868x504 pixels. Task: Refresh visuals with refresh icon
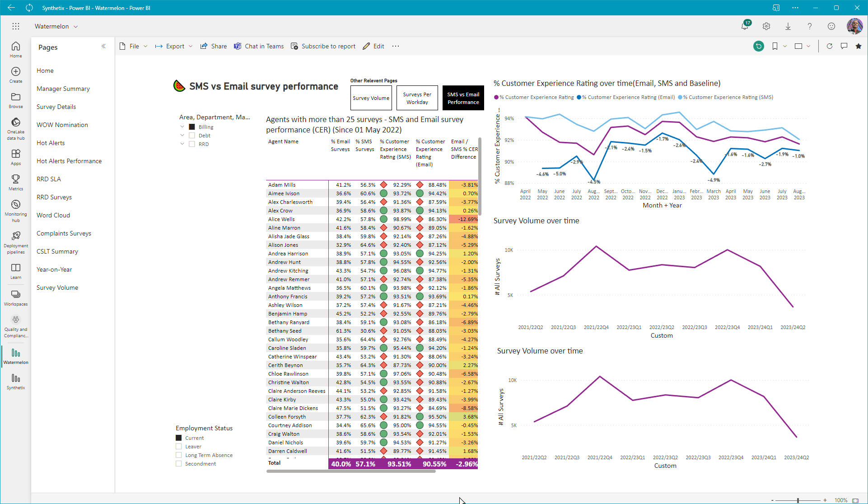(830, 46)
